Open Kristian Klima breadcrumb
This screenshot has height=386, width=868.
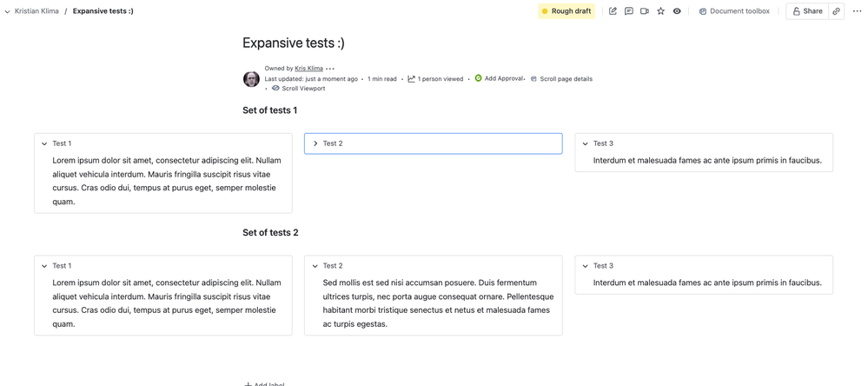click(x=36, y=11)
